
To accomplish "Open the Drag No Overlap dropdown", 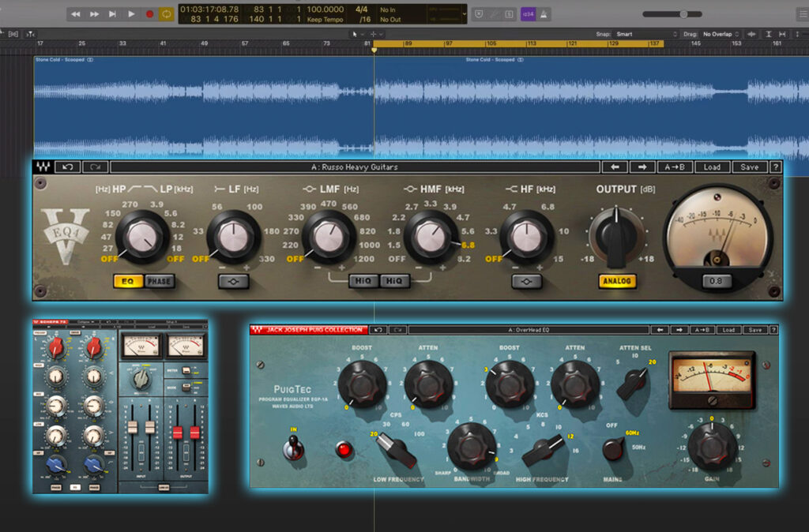I will (x=721, y=34).
